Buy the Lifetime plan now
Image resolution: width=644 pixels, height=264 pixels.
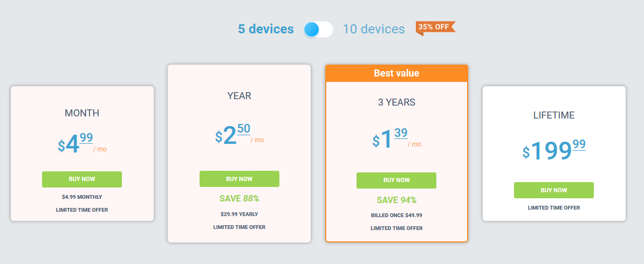pos(553,190)
